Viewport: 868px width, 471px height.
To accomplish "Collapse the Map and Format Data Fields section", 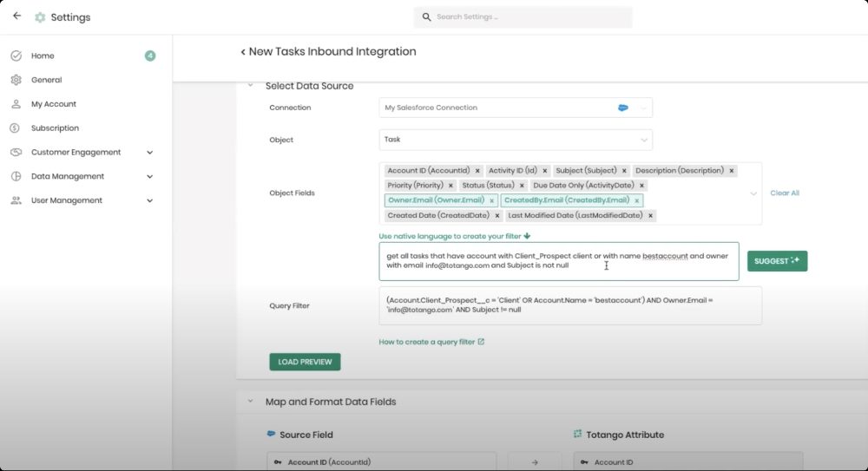I will click(250, 402).
